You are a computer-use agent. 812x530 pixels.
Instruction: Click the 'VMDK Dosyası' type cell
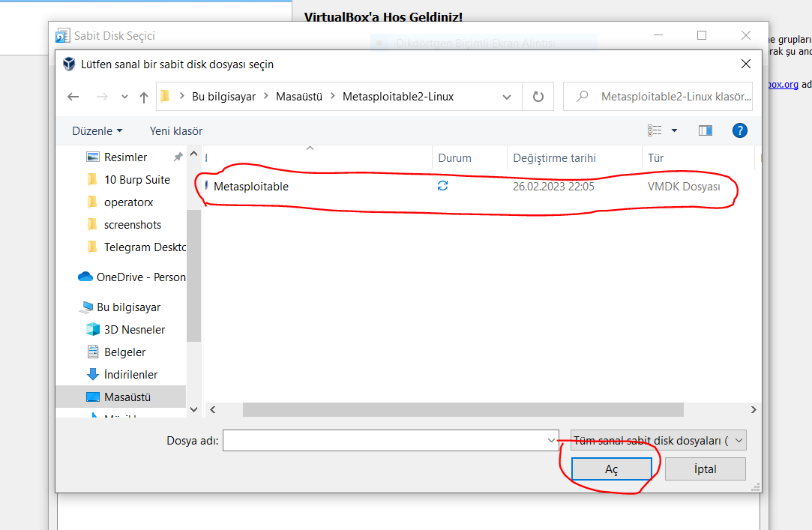point(684,187)
